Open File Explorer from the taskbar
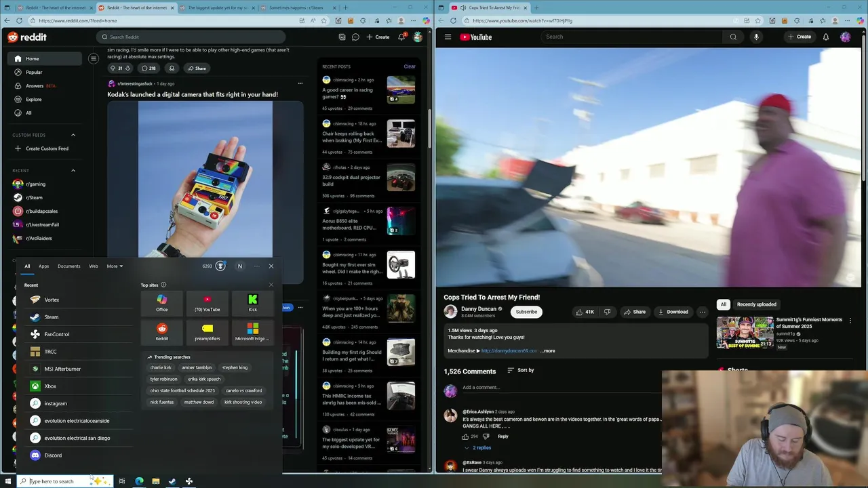The height and width of the screenshot is (488, 868). click(156, 481)
